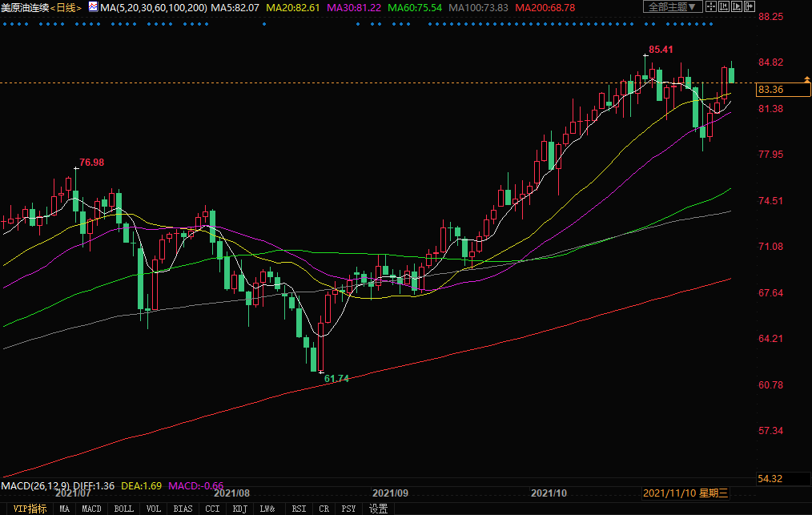Click the small chart icon before MA label
Image resolution: width=812 pixels, height=515 pixels.
click(x=92, y=6)
